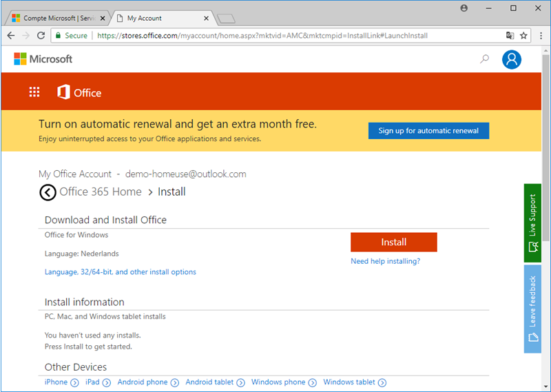
Task: Open the search magnifier icon on page
Action: (x=485, y=59)
